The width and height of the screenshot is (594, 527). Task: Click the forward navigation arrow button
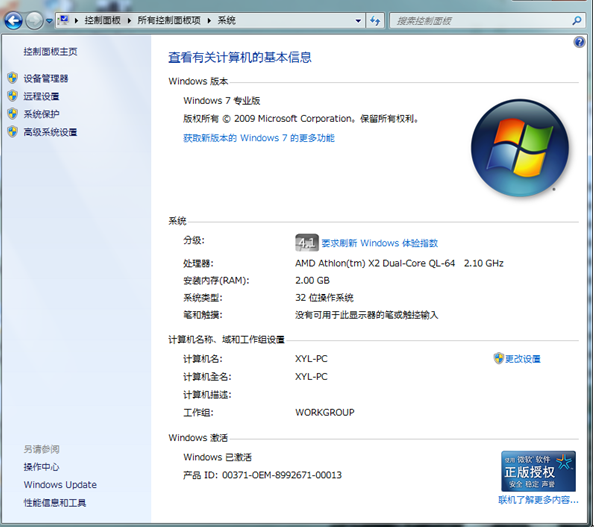click(x=34, y=20)
